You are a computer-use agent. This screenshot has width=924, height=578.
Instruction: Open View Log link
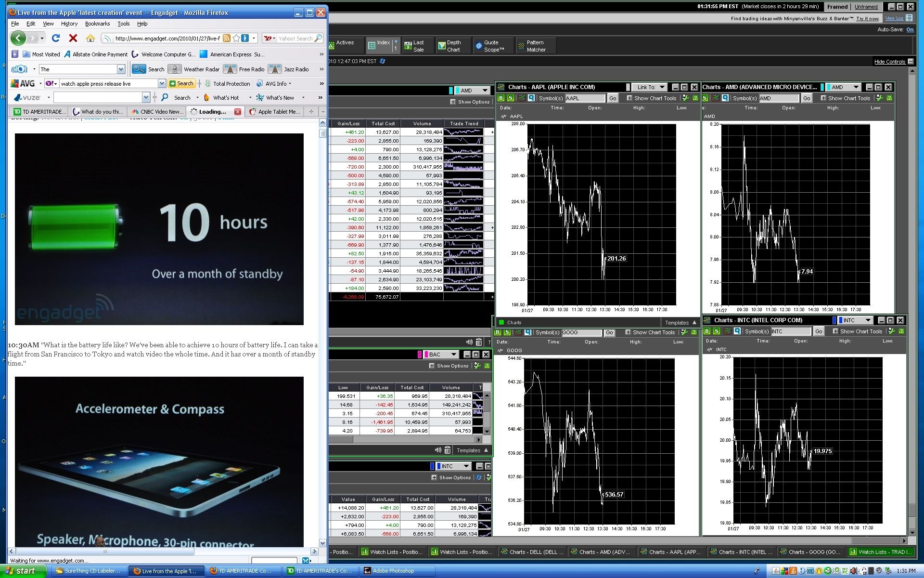coord(894,18)
